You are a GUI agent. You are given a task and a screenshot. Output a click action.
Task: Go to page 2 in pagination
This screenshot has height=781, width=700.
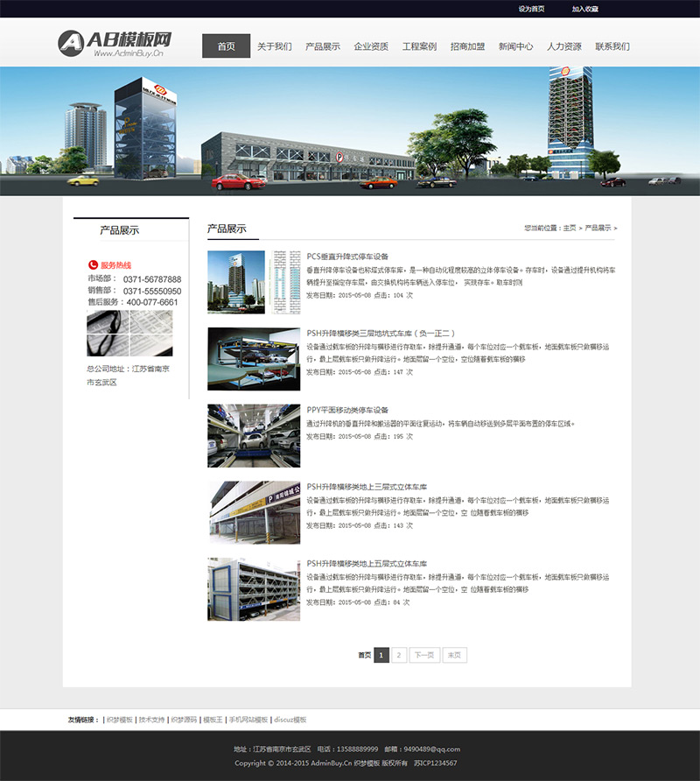[x=399, y=655]
